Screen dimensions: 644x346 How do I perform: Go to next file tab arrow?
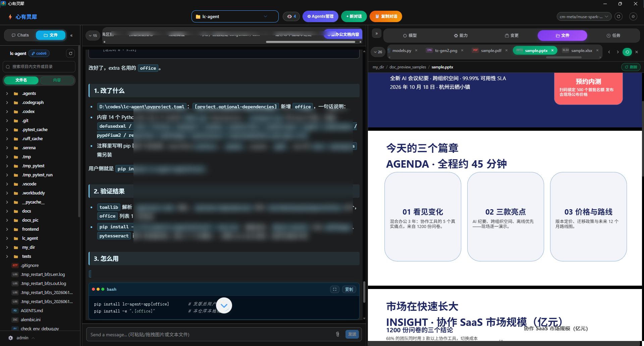coord(618,52)
